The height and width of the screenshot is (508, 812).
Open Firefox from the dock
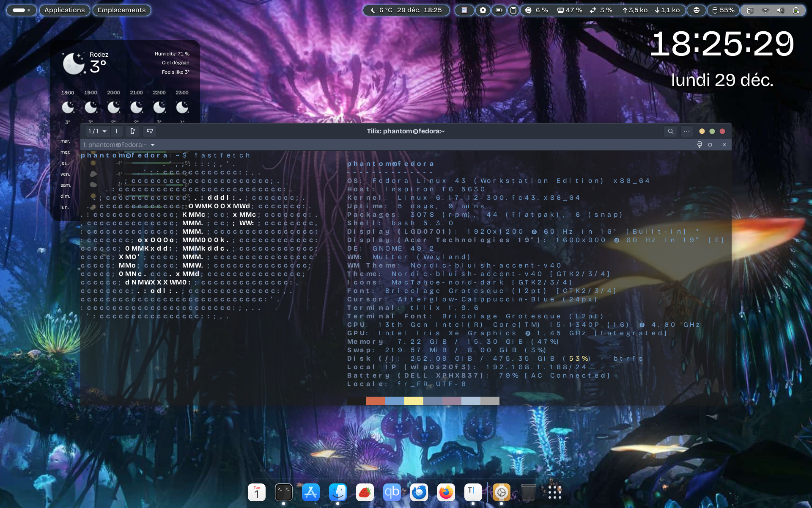[x=446, y=492]
